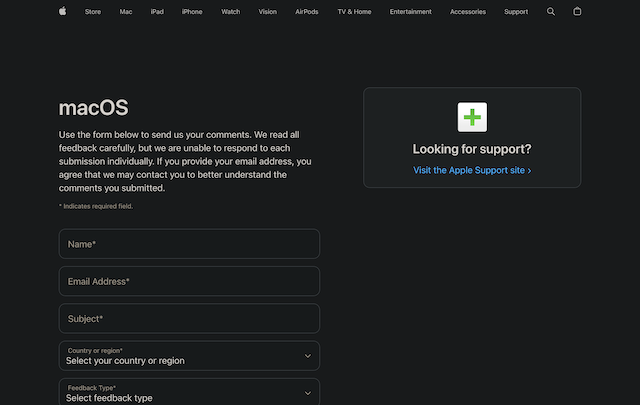Open the Entertainment navigation item
Viewport: 640px width, 405px height.
point(411,12)
